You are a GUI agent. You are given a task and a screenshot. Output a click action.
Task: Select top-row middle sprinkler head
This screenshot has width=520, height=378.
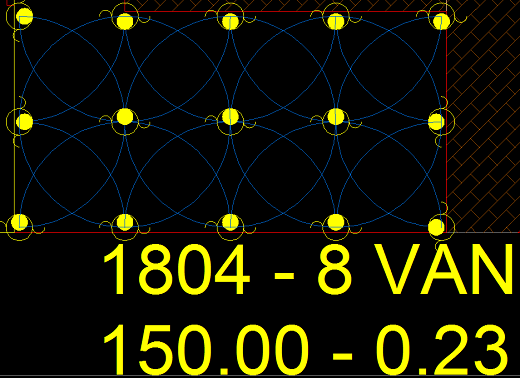[230, 22]
